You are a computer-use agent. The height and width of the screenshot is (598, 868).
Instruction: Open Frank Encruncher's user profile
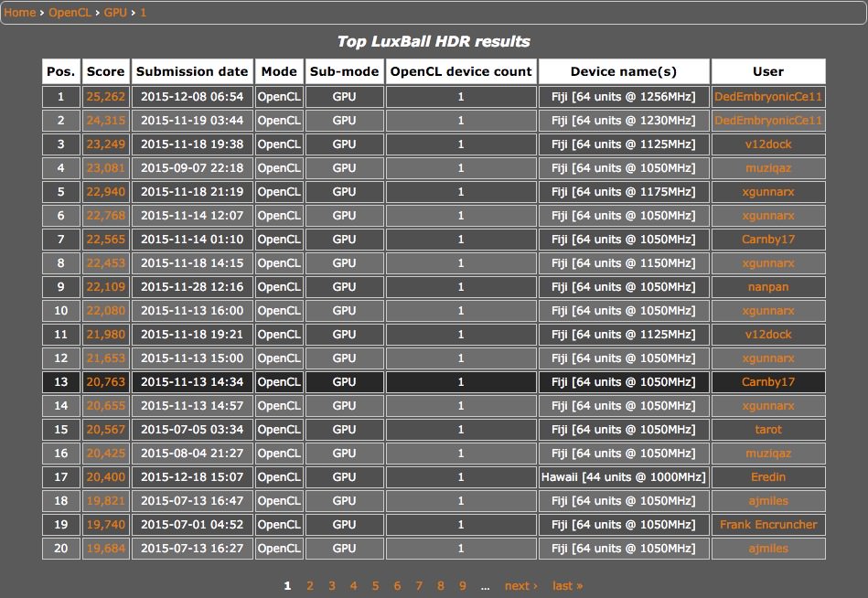[768, 525]
